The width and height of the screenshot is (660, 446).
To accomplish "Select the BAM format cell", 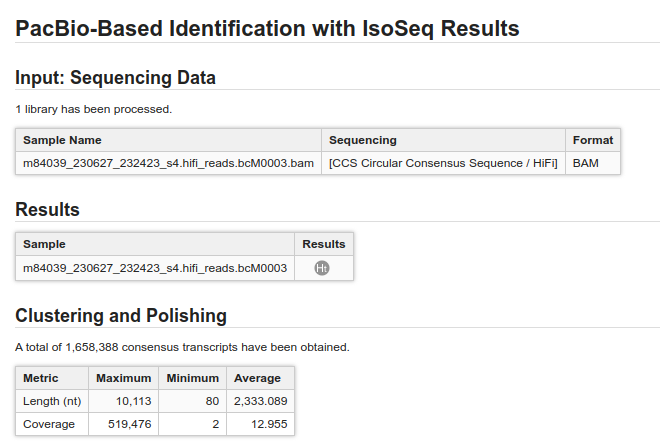I will (586, 162).
